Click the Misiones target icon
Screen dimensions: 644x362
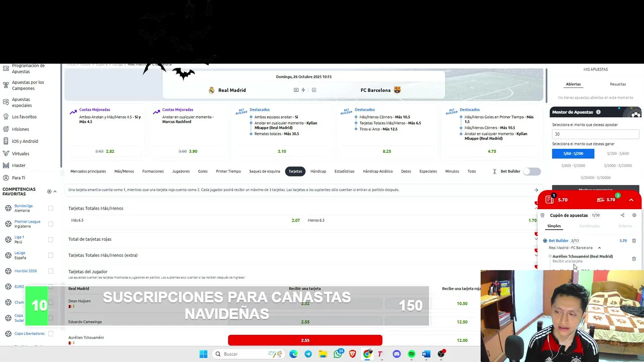pyautogui.click(x=6, y=129)
